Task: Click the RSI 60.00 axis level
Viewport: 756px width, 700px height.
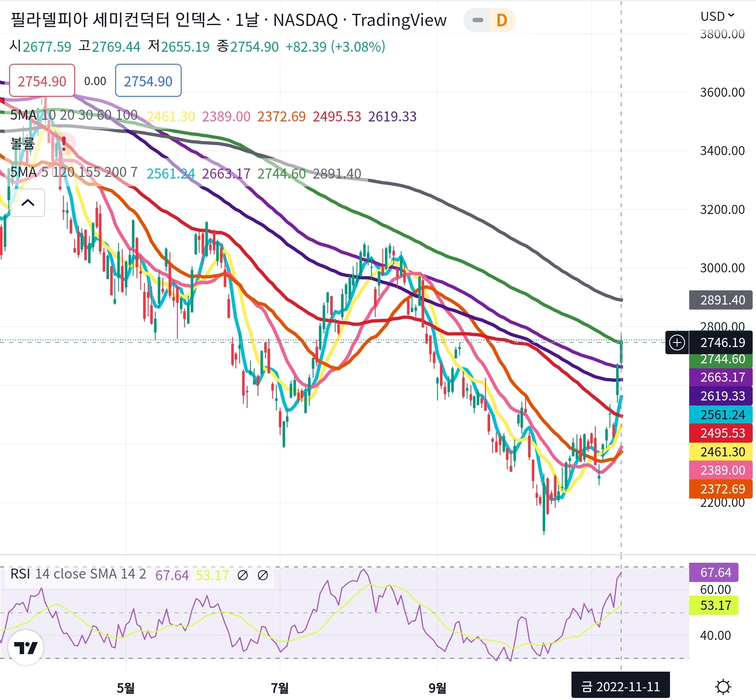Action: [x=715, y=589]
